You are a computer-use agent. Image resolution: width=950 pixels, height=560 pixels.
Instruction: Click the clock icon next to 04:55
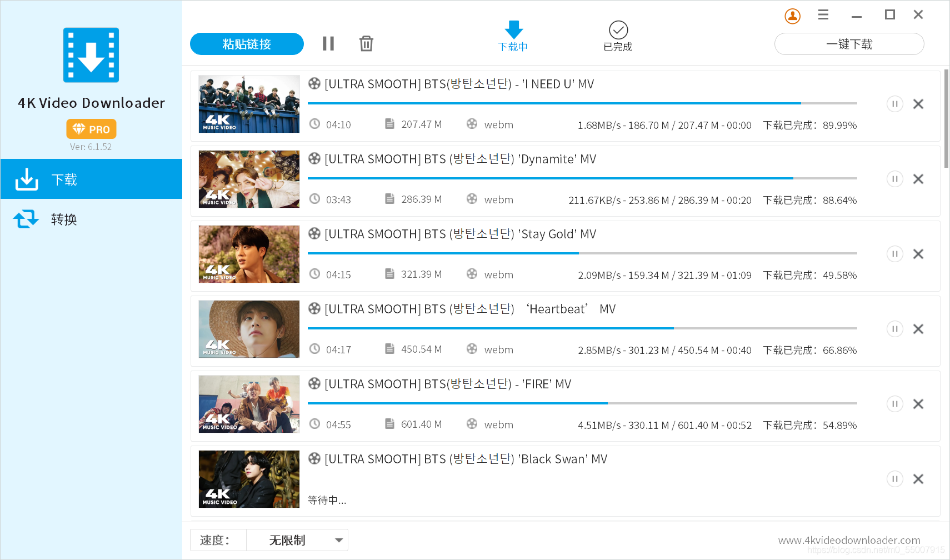314,424
